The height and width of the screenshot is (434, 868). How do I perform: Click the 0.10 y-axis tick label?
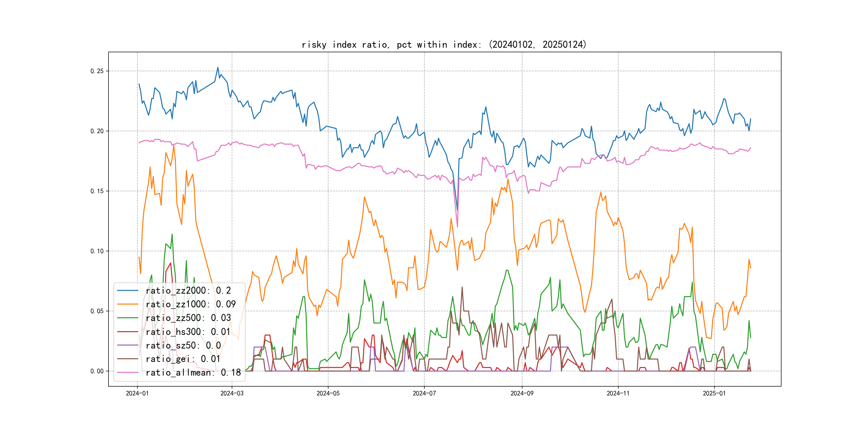(x=97, y=251)
